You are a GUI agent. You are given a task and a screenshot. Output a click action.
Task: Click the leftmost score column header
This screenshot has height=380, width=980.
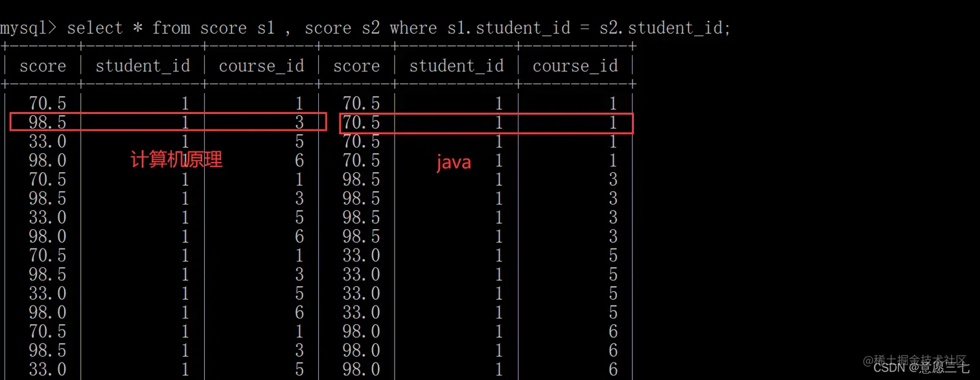pyautogui.click(x=43, y=66)
